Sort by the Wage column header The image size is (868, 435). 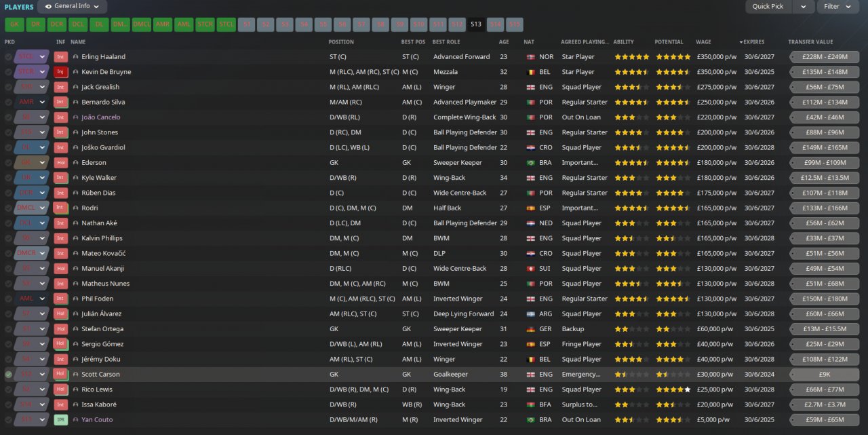click(703, 42)
